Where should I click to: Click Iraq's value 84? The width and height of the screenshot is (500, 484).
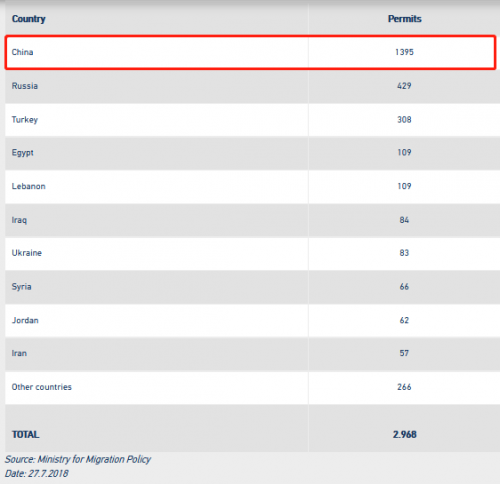(404, 220)
